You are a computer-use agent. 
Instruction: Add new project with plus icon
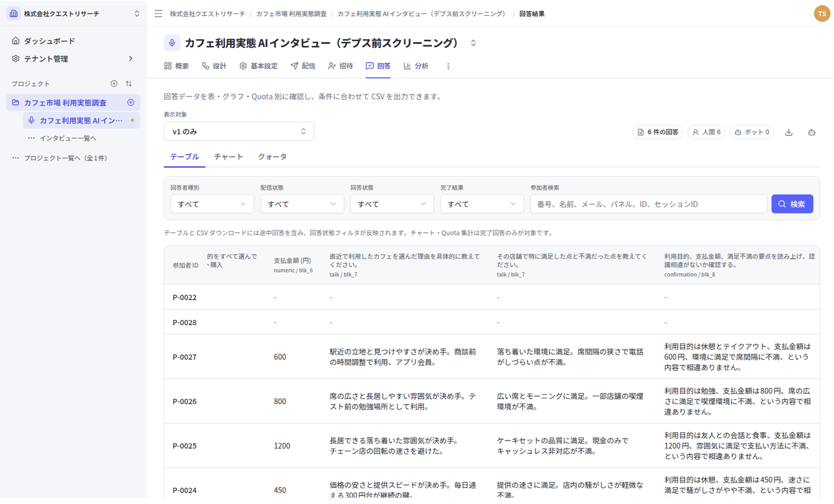(114, 83)
